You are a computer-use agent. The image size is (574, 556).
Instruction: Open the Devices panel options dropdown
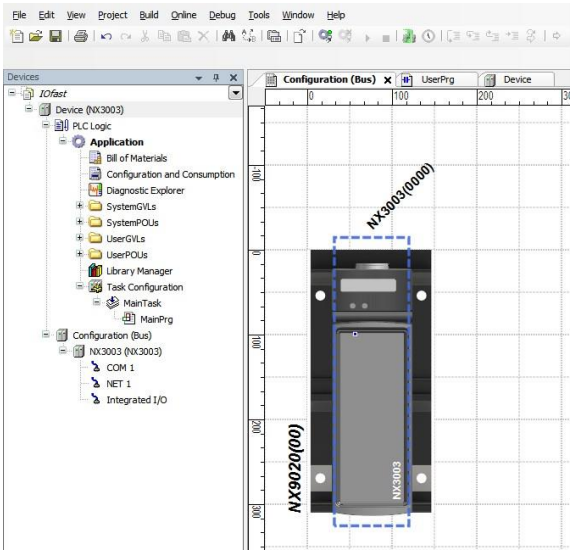199,78
